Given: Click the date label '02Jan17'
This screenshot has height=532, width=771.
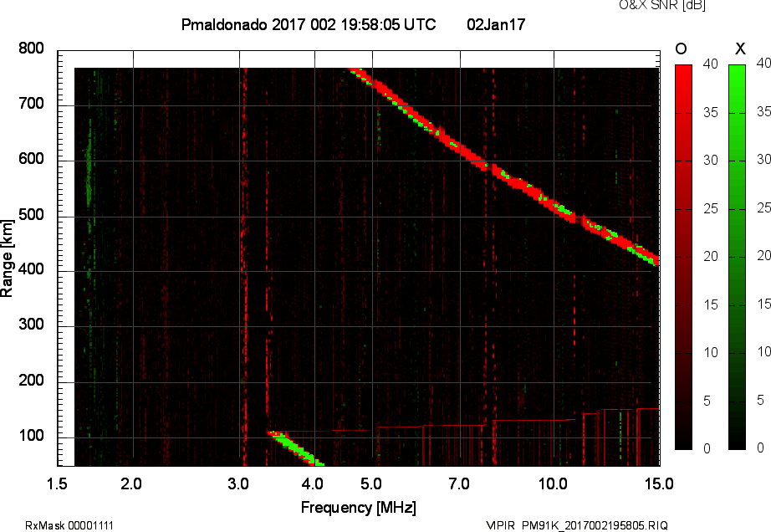Looking at the screenshot, I should (496, 24).
